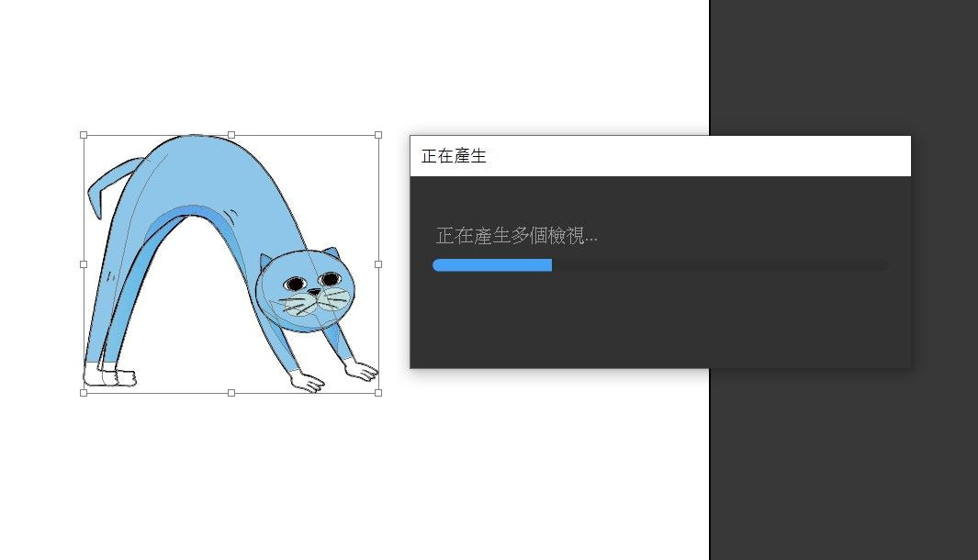Click the blue filled part of progress bar

pos(491,265)
